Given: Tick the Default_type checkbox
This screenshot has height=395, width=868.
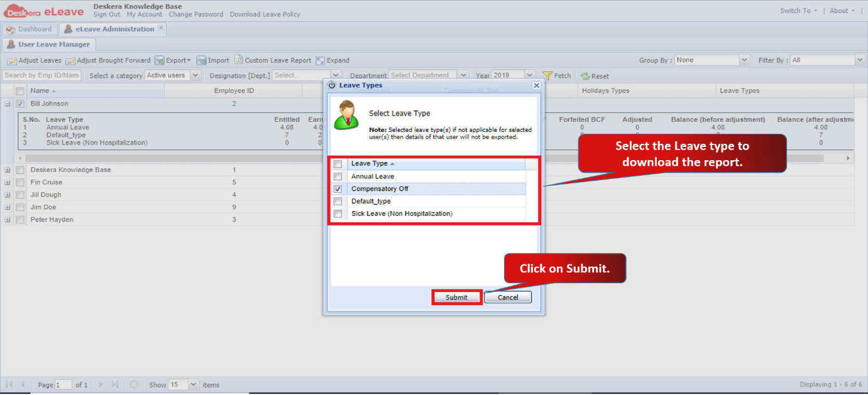Looking at the screenshot, I should pyautogui.click(x=338, y=202).
